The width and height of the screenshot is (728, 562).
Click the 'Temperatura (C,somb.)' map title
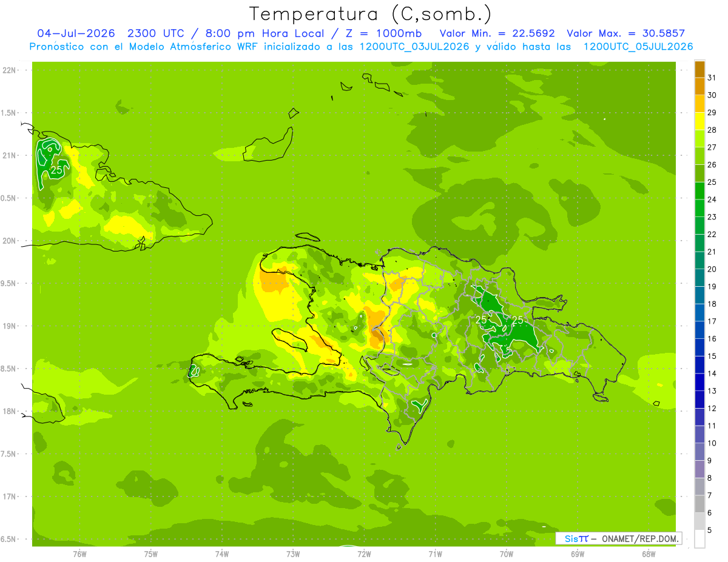pyautogui.click(x=370, y=14)
